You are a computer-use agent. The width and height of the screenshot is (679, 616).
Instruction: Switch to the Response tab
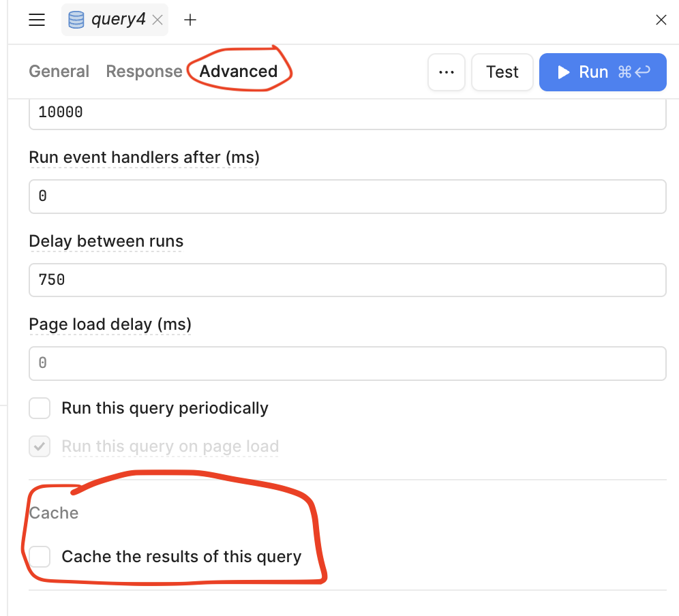click(144, 72)
